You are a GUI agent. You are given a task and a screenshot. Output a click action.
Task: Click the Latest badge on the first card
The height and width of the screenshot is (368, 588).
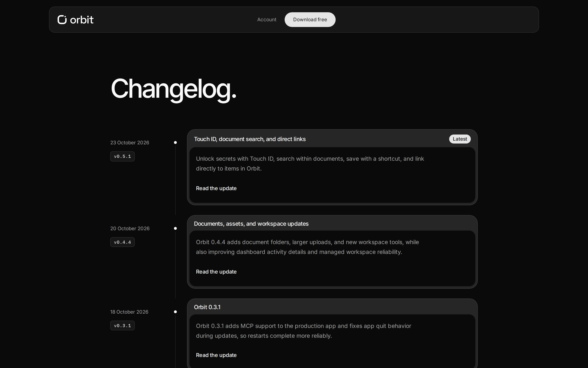[x=460, y=139]
